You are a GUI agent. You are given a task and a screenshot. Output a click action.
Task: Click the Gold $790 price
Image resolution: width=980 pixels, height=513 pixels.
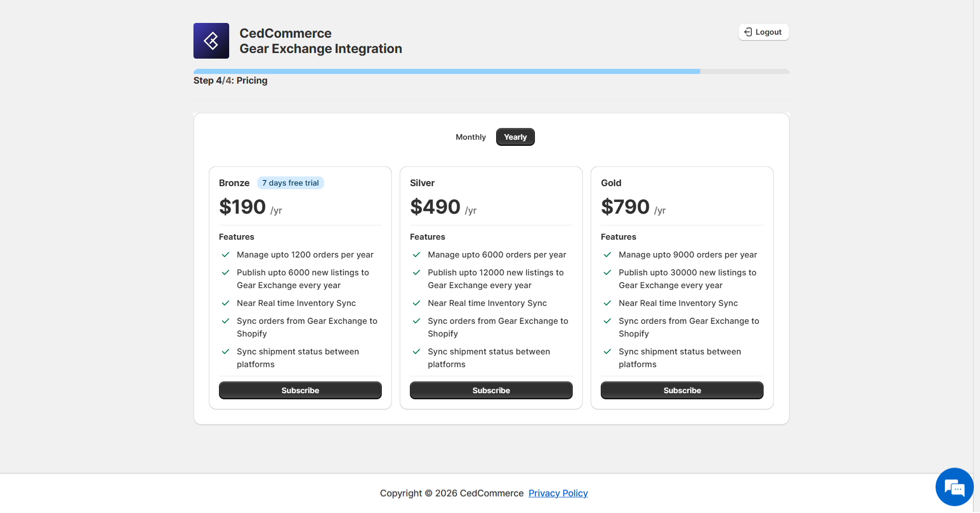coord(625,207)
